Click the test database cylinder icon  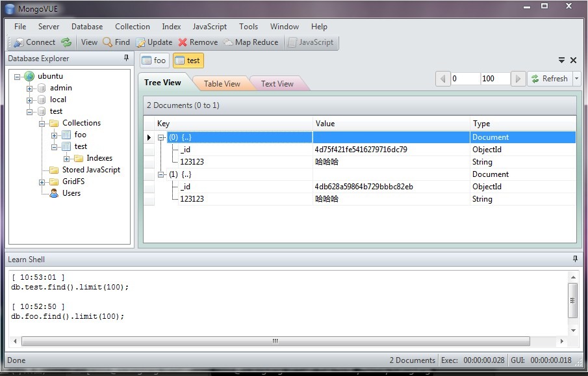click(x=42, y=111)
